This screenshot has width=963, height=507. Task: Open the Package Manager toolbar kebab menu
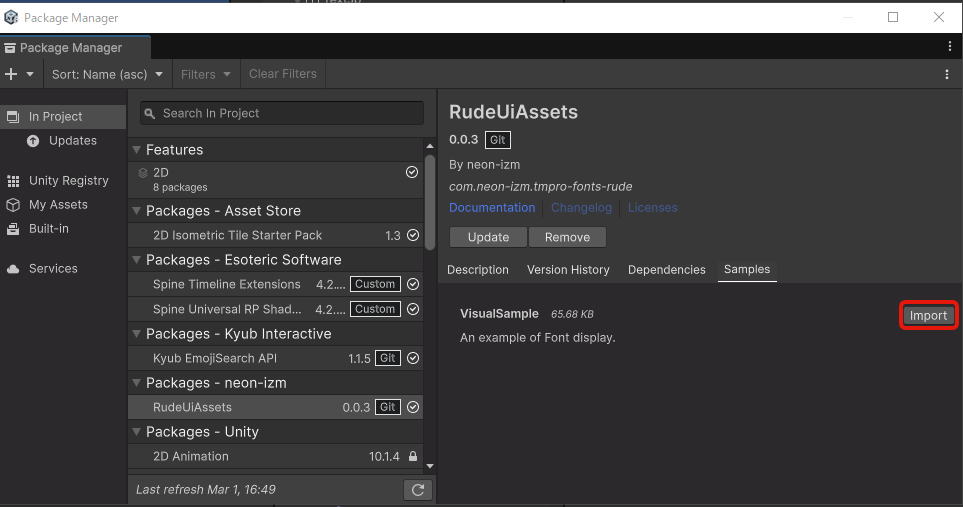point(946,74)
